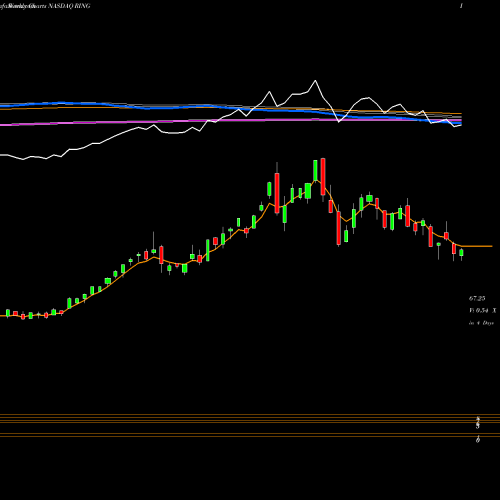The image size is (500, 500).
Task: Click the last green candle on right
Action: [461, 253]
